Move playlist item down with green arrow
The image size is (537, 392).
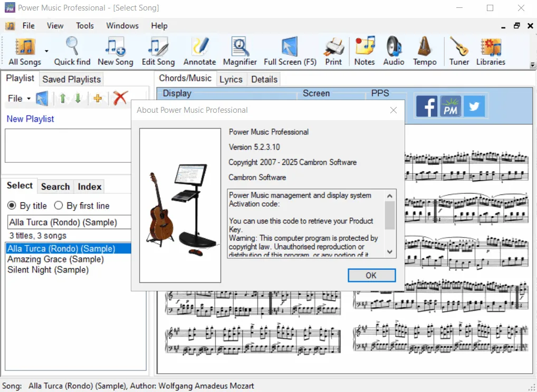point(78,99)
